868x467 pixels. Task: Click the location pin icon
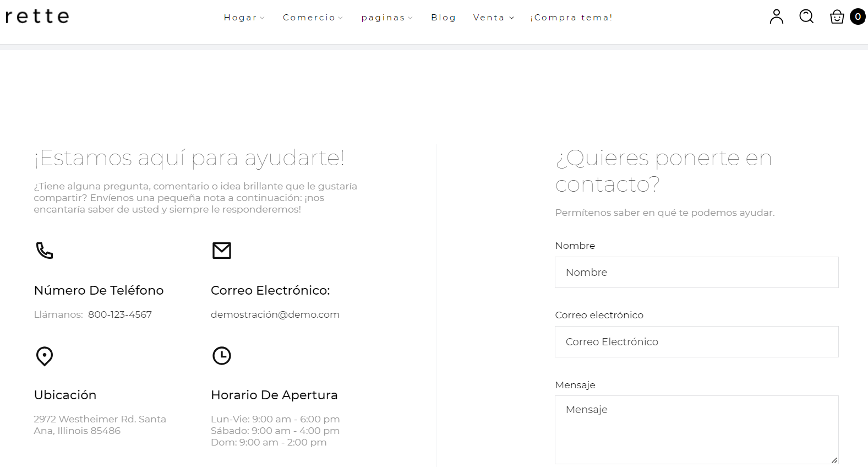tap(45, 356)
